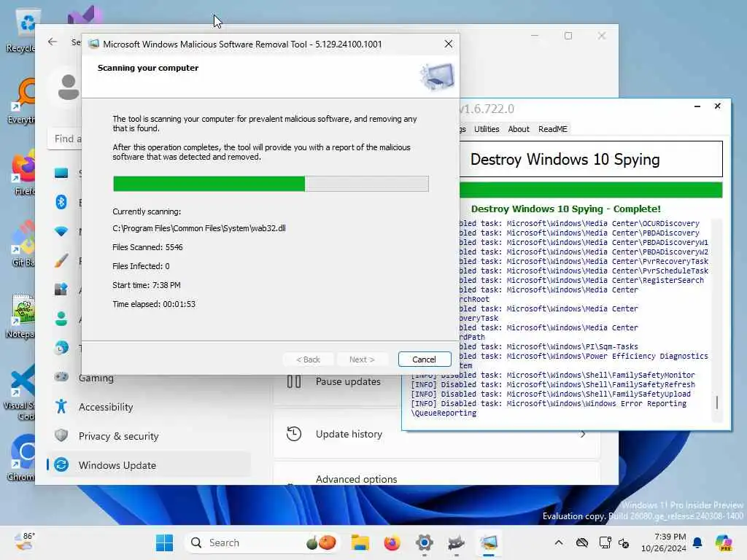Open weather widget showing 86°
The image size is (747, 560).
tap(25, 542)
